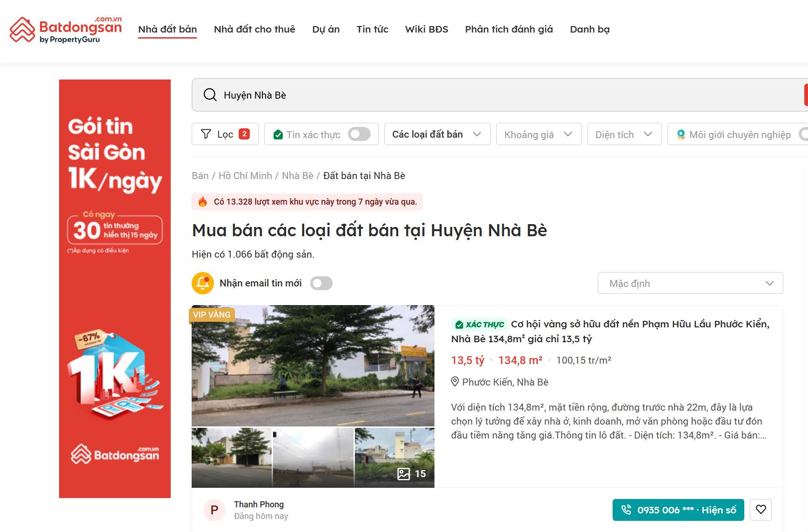Image resolution: width=808 pixels, height=532 pixels.
Task: Click the yellow notification bell icon
Action: coord(203,283)
